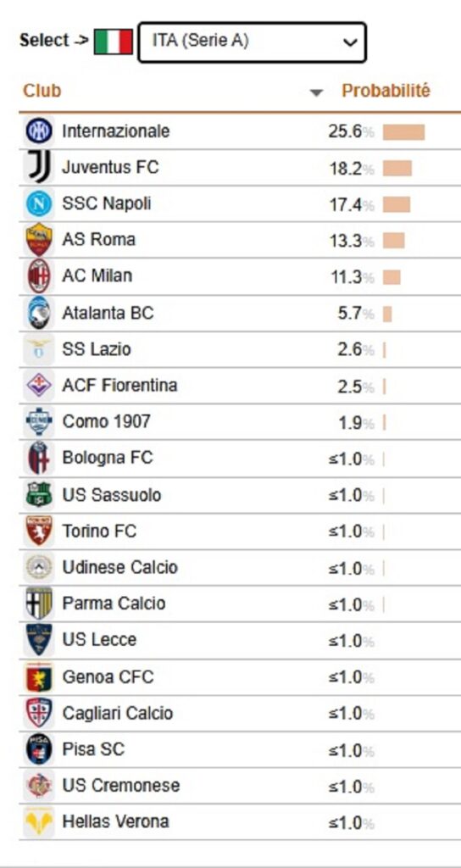Click the AC Milan crest

(39, 275)
